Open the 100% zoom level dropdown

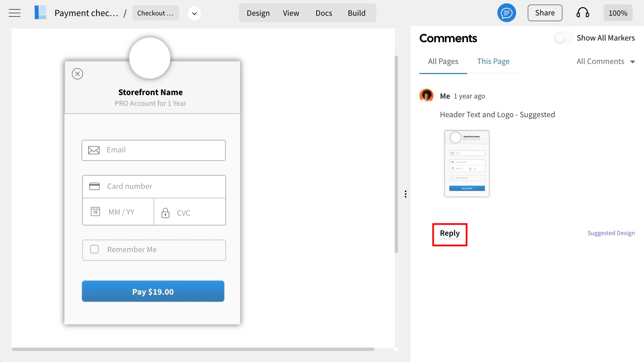tap(618, 13)
